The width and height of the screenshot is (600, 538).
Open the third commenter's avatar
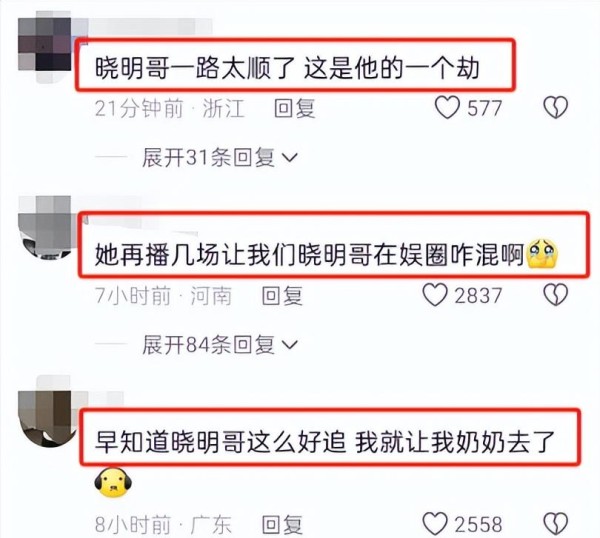(44, 415)
